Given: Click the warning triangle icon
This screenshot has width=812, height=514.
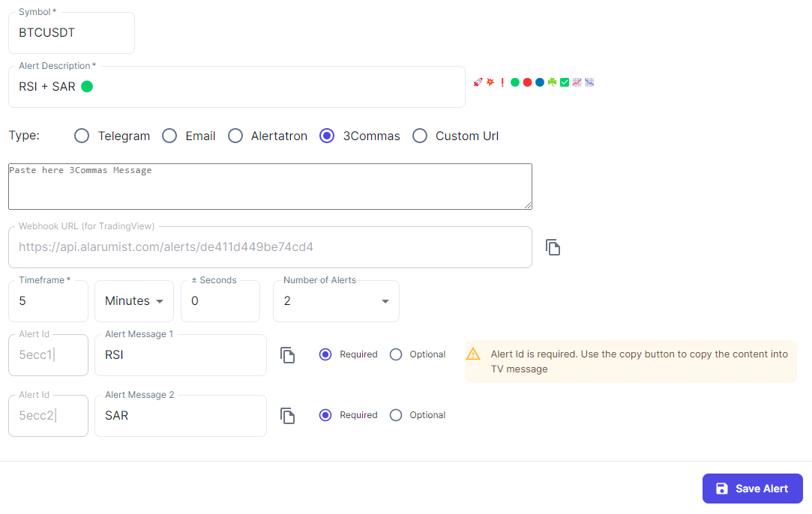Looking at the screenshot, I should [473, 354].
